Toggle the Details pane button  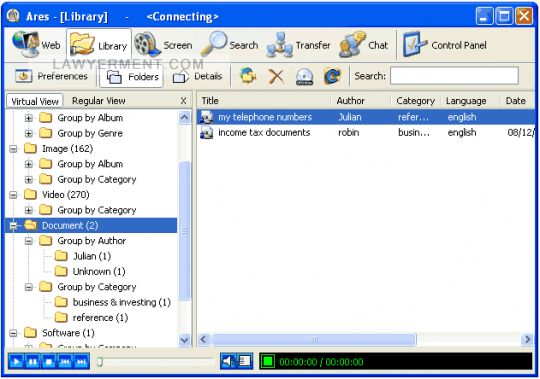coord(197,76)
